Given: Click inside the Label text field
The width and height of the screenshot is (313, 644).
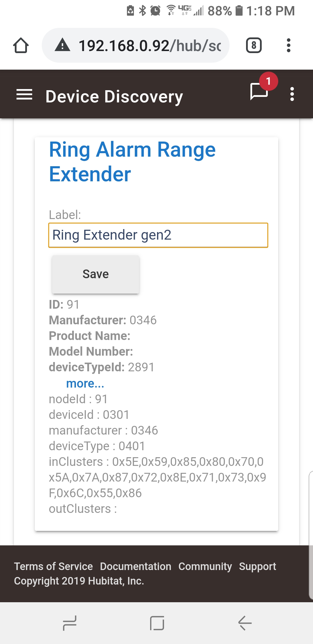Looking at the screenshot, I should (158, 235).
